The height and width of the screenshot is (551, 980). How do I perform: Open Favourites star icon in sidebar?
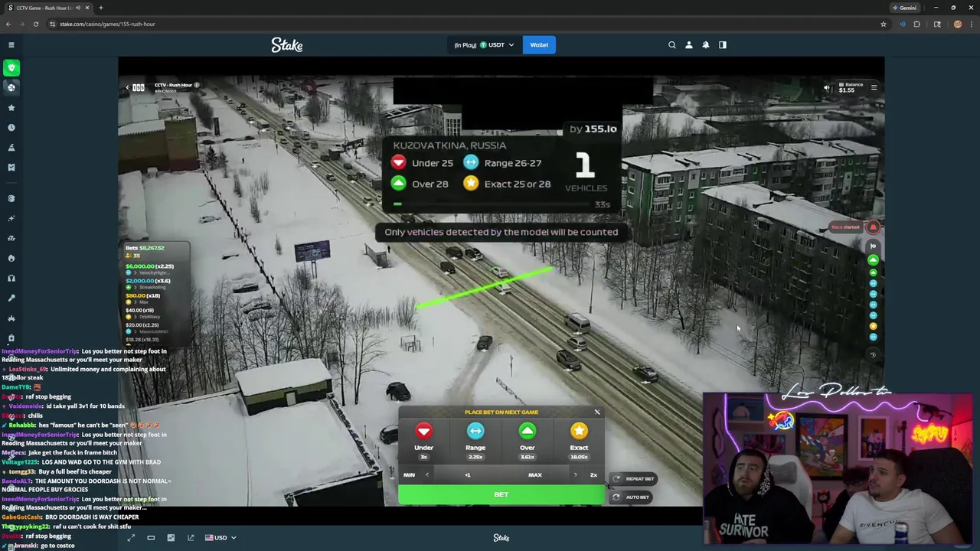click(x=11, y=108)
